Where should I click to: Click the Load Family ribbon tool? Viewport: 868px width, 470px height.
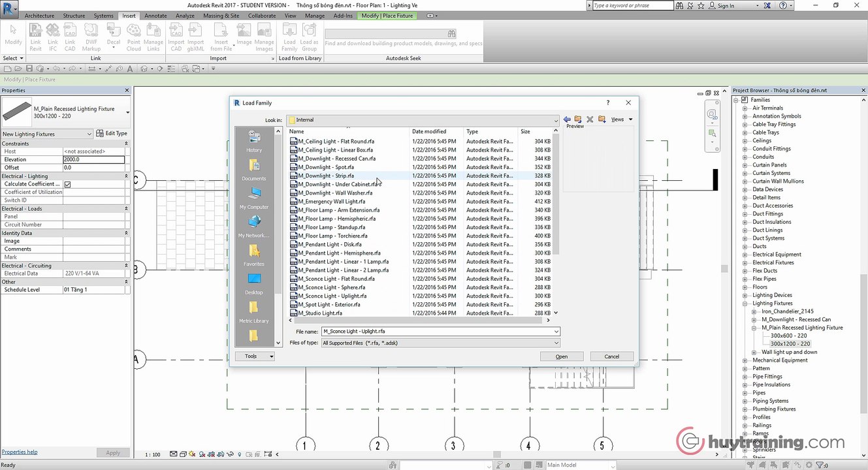289,37
